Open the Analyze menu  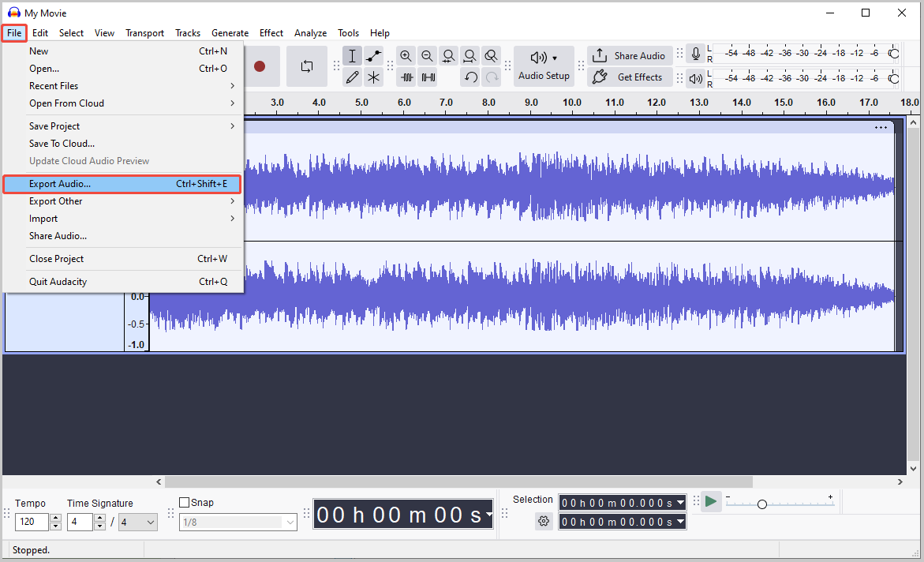[x=311, y=33]
